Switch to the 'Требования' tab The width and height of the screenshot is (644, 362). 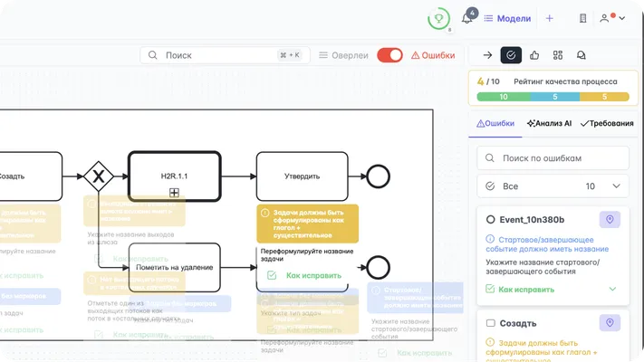(607, 123)
